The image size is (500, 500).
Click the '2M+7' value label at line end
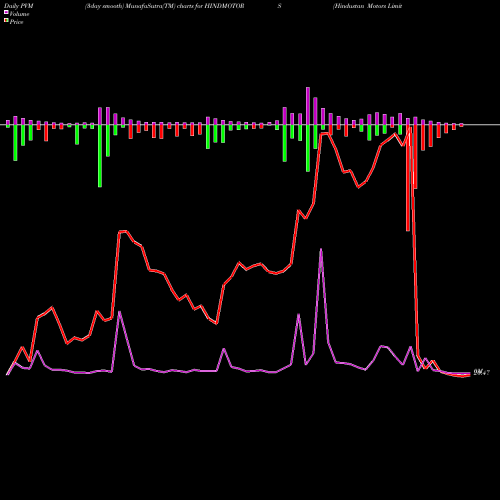[482, 373]
